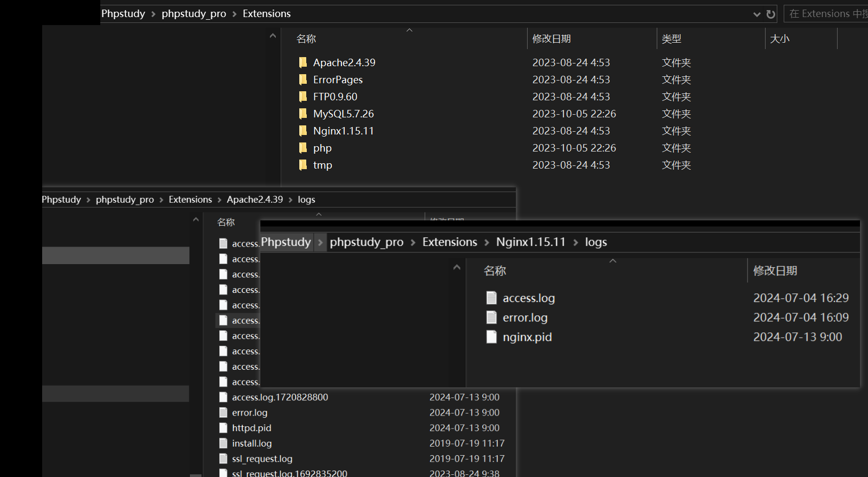Click the access.log.1720828800 file icon

[224, 397]
